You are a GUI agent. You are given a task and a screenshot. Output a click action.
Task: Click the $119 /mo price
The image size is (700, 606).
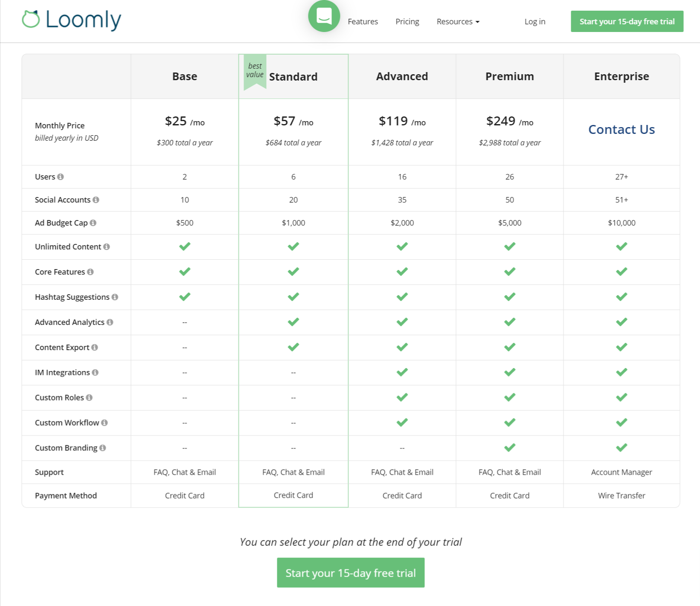point(402,122)
